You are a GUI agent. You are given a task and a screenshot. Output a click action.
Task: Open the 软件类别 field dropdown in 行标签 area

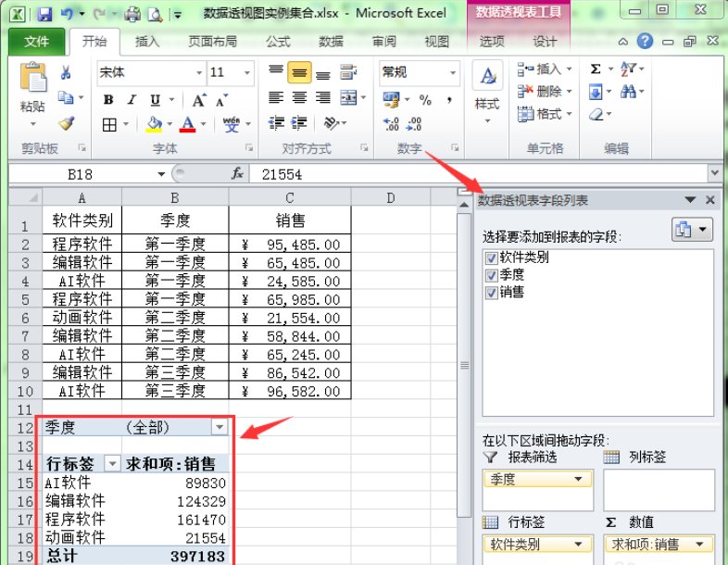pyautogui.click(x=579, y=544)
